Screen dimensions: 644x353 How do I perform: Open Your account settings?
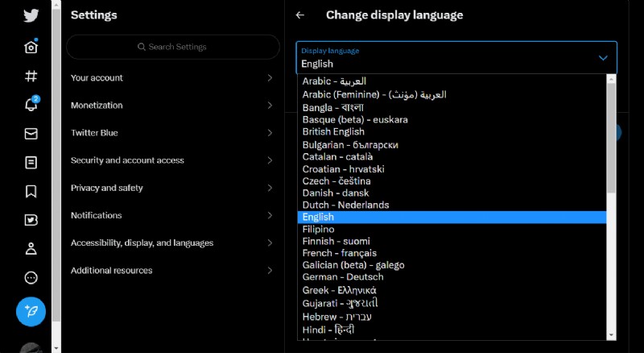(x=172, y=77)
